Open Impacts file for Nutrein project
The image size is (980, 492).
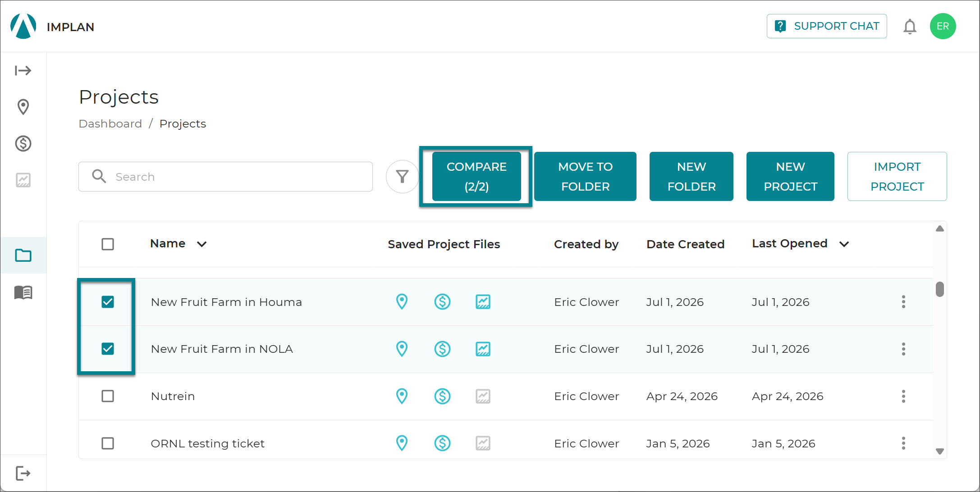click(442, 396)
